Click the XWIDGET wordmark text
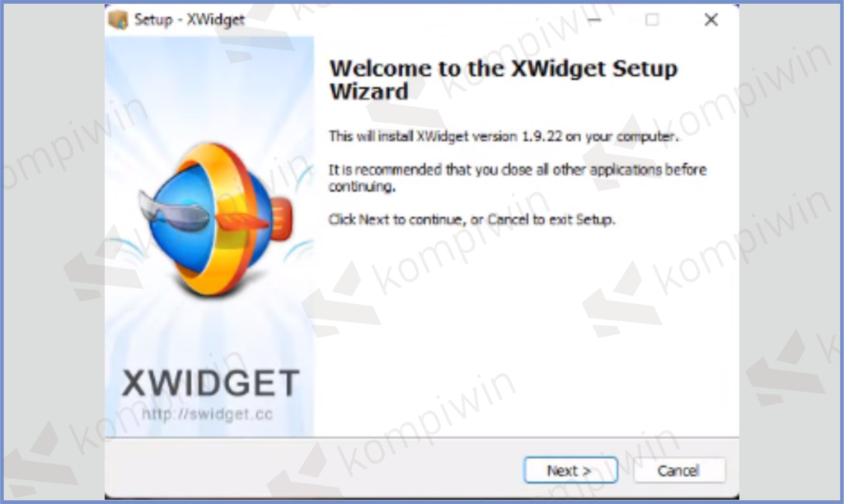 pyautogui.click(x=210, y=383)
